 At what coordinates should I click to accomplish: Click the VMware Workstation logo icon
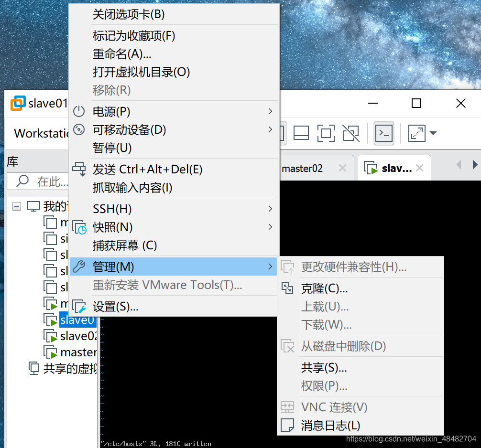[x=18, y=103]
